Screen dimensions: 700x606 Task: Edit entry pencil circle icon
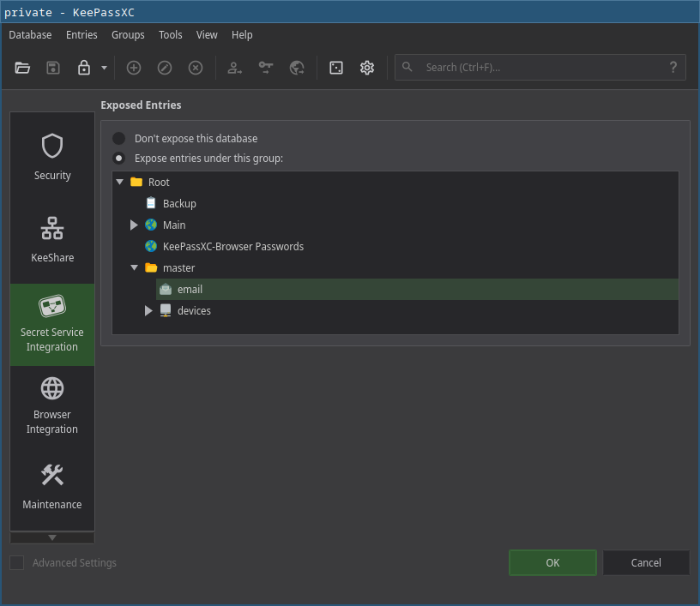coord(165,68)
